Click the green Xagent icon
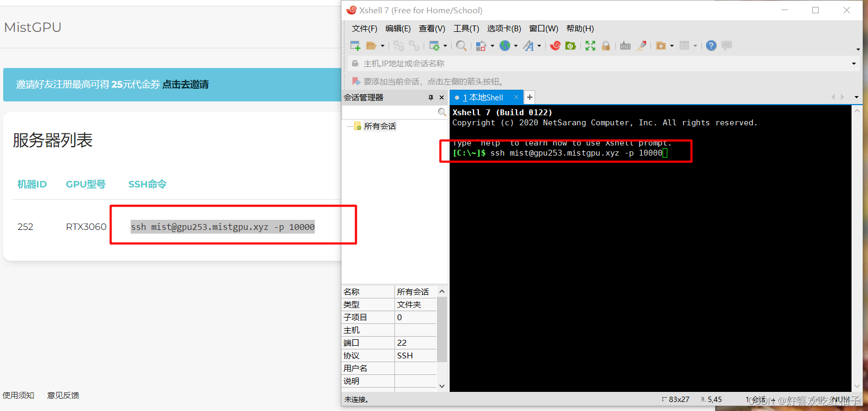This screenshot has height=411, width=868. pos(571,46)
